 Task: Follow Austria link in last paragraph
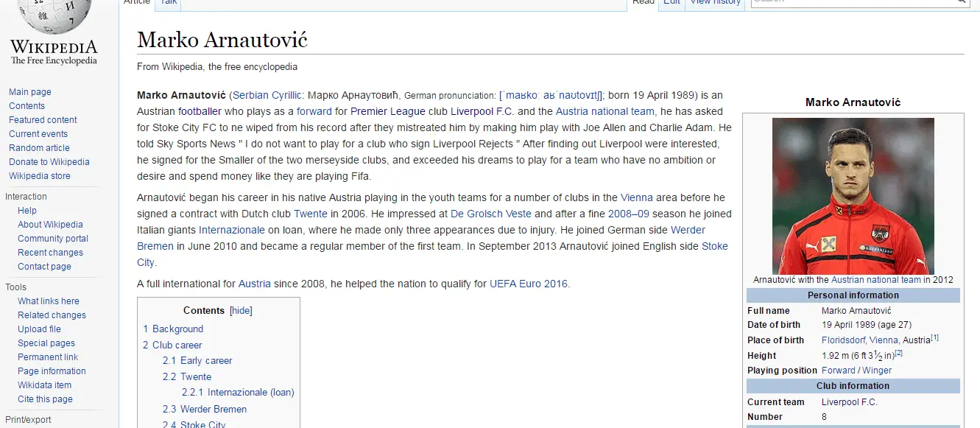(x=255, y=284)
